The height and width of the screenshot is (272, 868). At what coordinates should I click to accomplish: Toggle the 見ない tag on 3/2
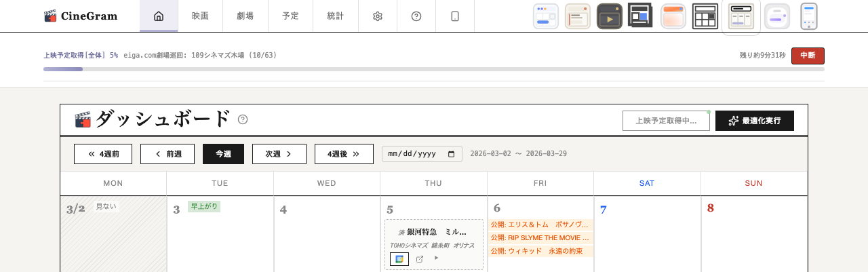pyautogui.click(x=106, y=206)
